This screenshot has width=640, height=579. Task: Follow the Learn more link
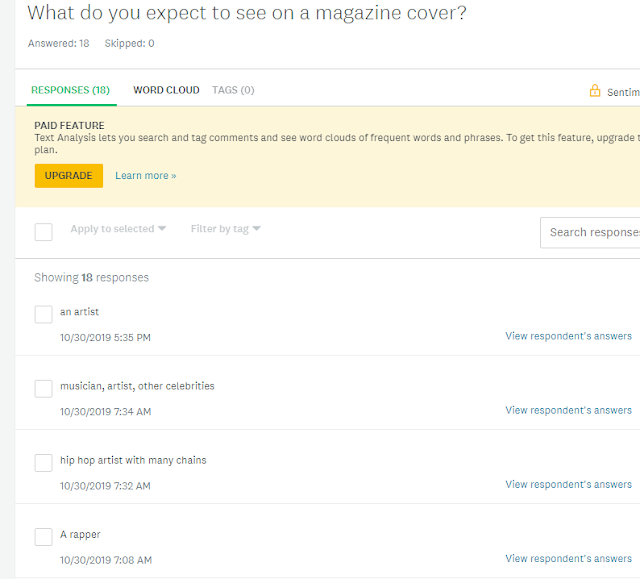pos(146,176)
